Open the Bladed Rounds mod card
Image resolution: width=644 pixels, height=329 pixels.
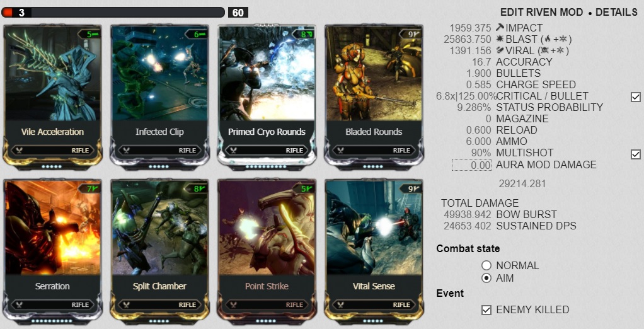click(374, 96)
